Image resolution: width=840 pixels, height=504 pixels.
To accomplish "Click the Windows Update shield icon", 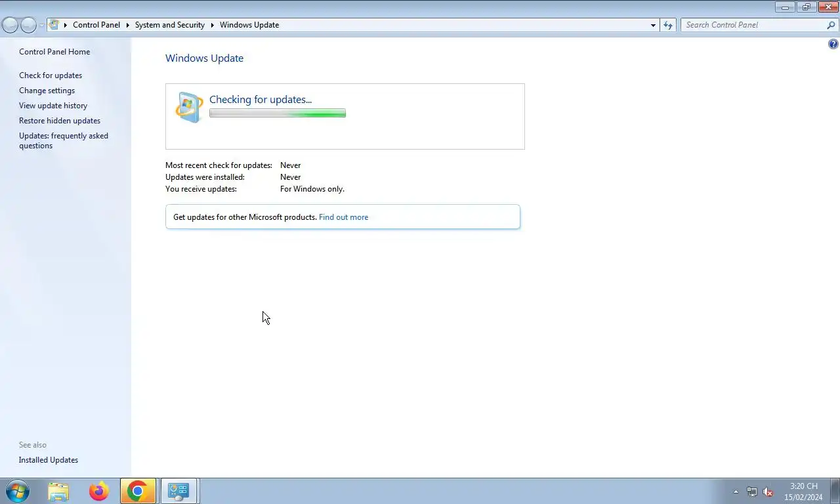I will pyautogui.click(x=190, y=107).
